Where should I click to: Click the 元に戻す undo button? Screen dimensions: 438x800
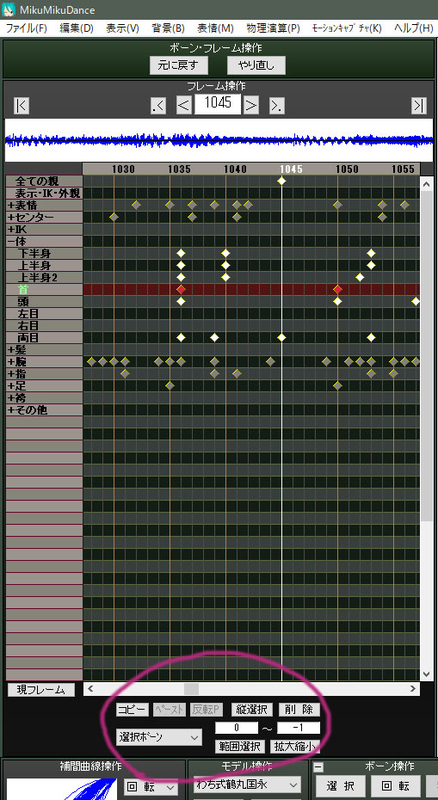[x=180, y=65]
